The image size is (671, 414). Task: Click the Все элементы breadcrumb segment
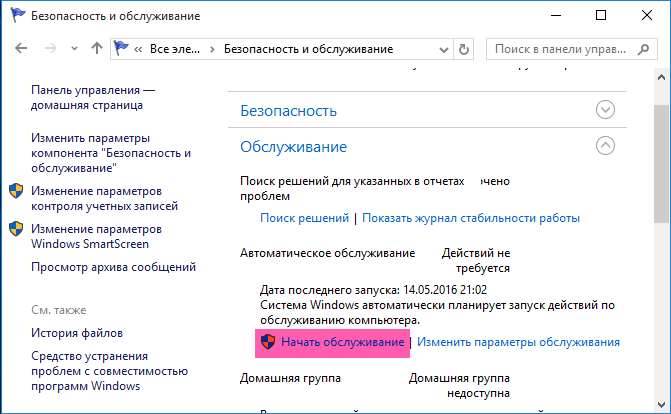pyautogui.click(x=176, y=48)
